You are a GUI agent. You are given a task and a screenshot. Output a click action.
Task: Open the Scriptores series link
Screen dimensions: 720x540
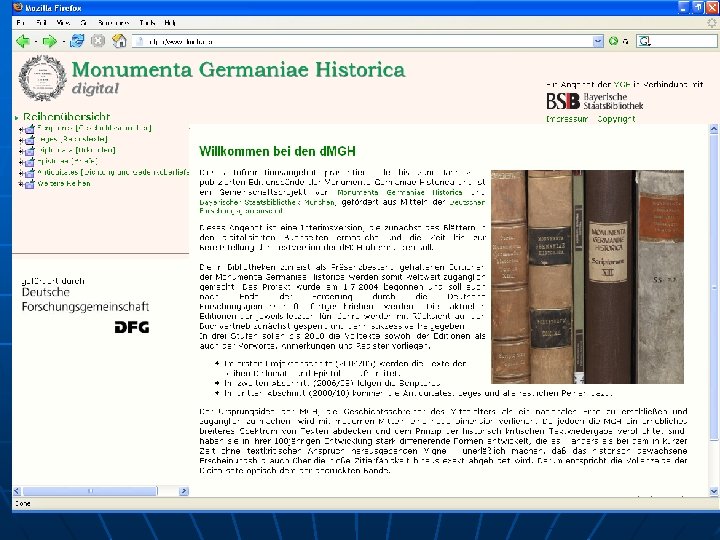pos(94,128)
